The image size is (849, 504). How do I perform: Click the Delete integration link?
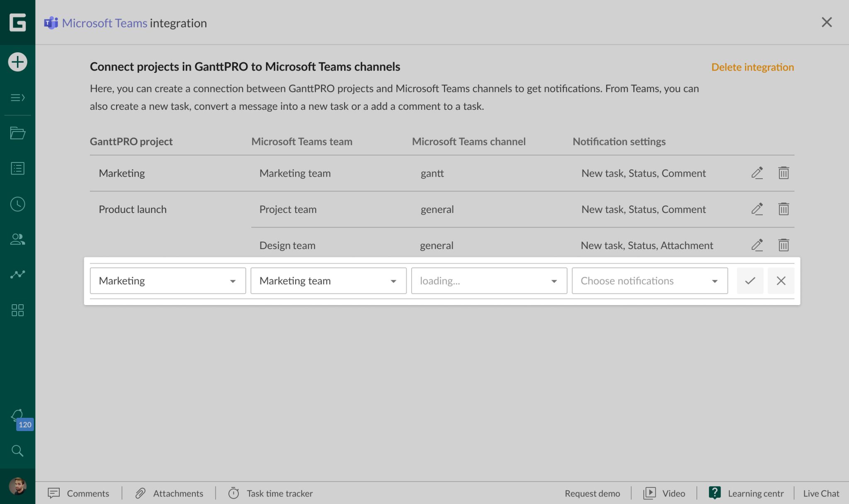[x=752, y=67]
